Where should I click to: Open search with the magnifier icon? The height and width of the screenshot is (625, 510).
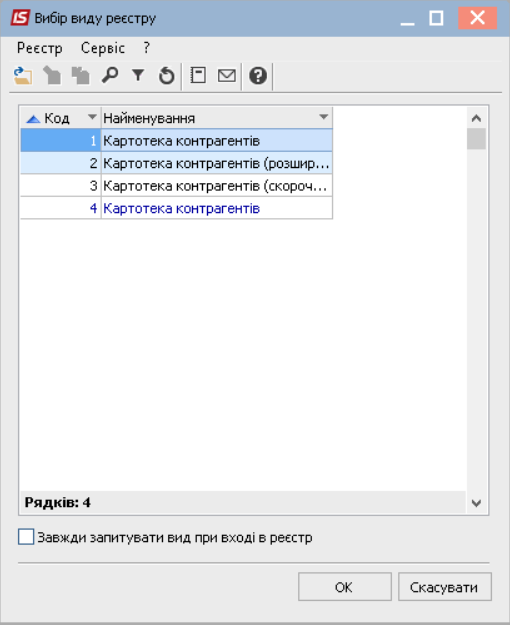pos(110,75)
